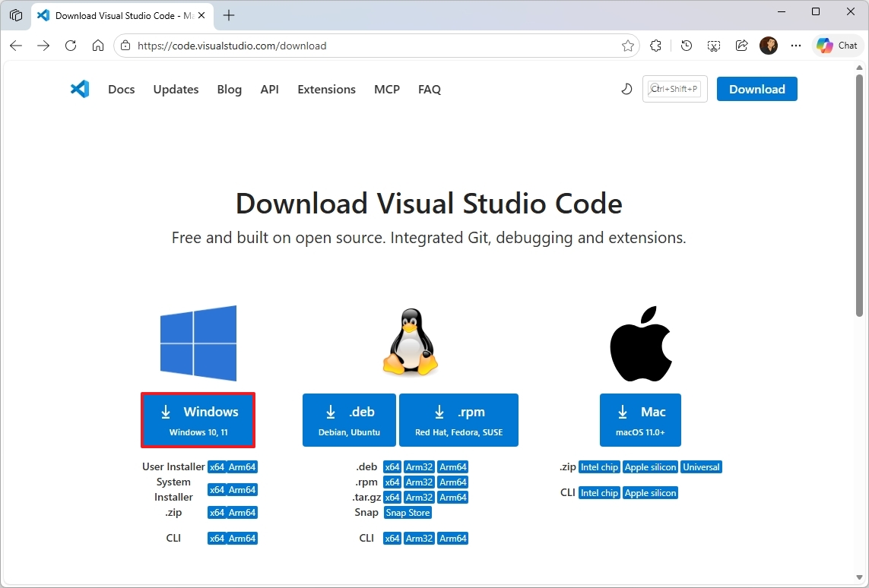The image size is (869, 588).
Task: Open the screenshot capture tool
Action: pos(714,46)
